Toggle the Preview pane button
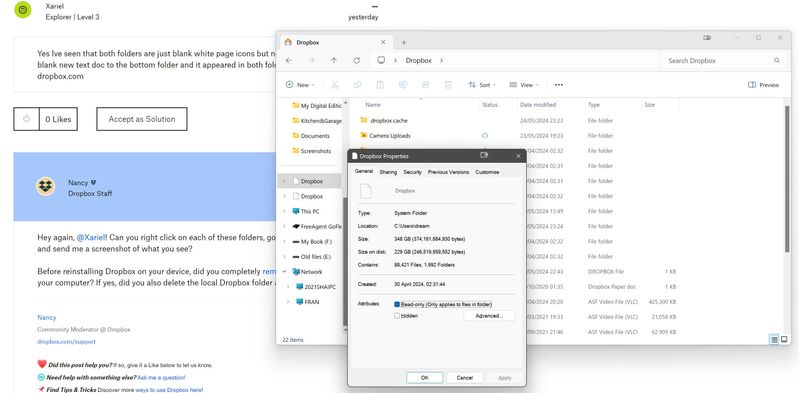799x393 pixels. tap(763, 85)
